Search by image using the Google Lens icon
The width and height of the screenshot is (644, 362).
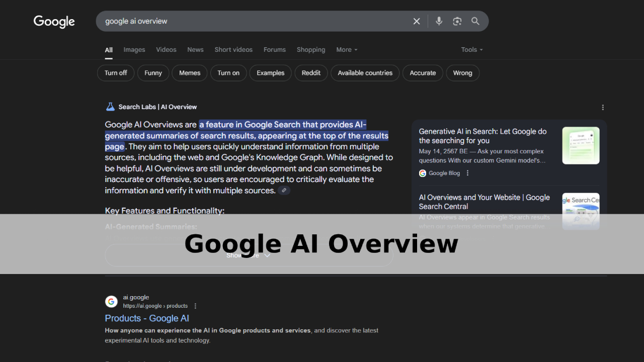coord(457,21)
